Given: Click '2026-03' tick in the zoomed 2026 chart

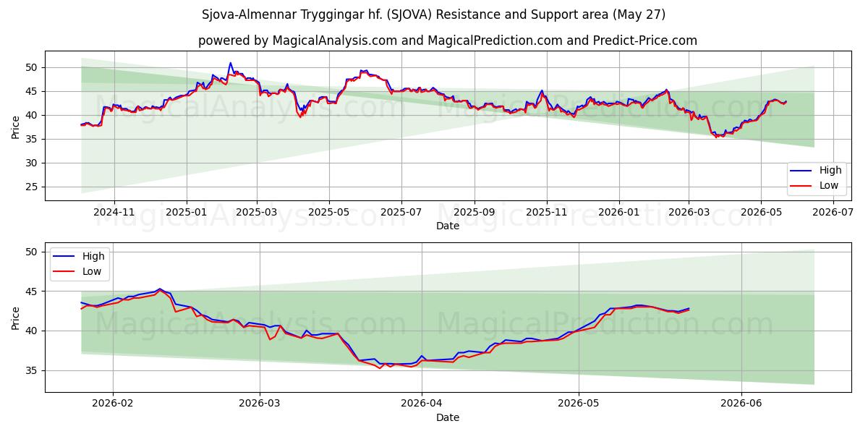Looking at the screenshot, I should 260,404.
